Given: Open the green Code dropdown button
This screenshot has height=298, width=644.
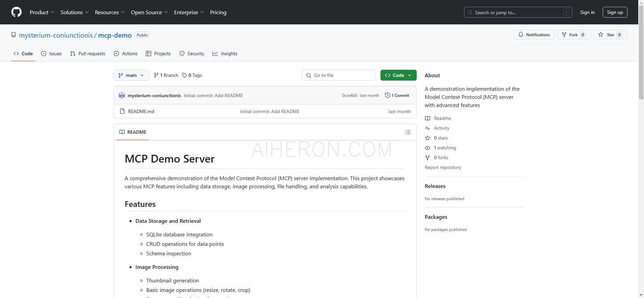Looking at the screenshot, I should (398, 75).
